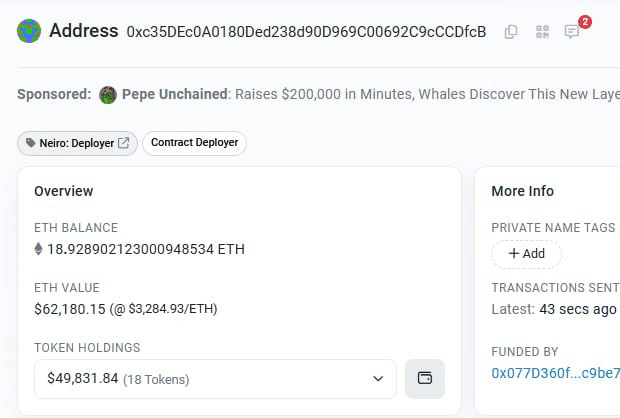Open the funded-by address 0x077D360f link
This screenshot has height=418, width=620.
556,373
